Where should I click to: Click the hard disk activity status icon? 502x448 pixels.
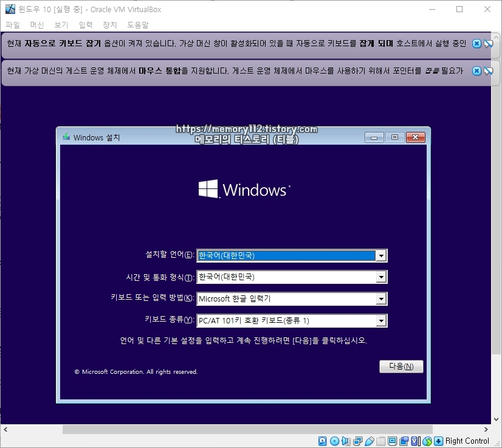click(x=322, y=441)
